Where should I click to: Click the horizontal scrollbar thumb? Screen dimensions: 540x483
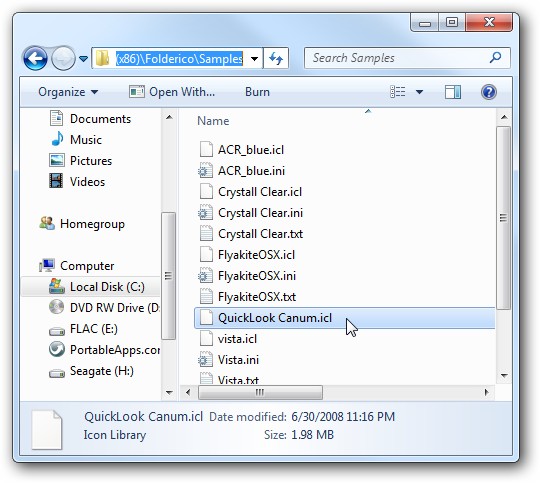pos(260,392)
